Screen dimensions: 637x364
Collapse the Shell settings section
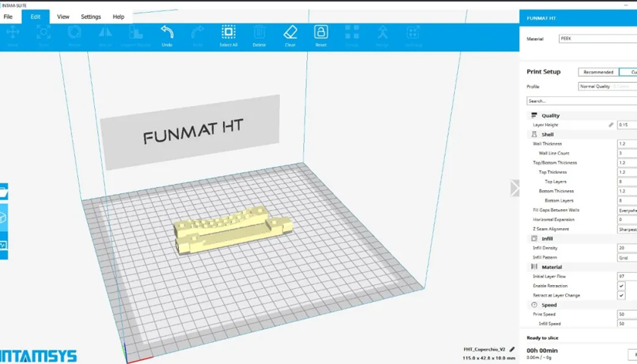tap(548, 134)
